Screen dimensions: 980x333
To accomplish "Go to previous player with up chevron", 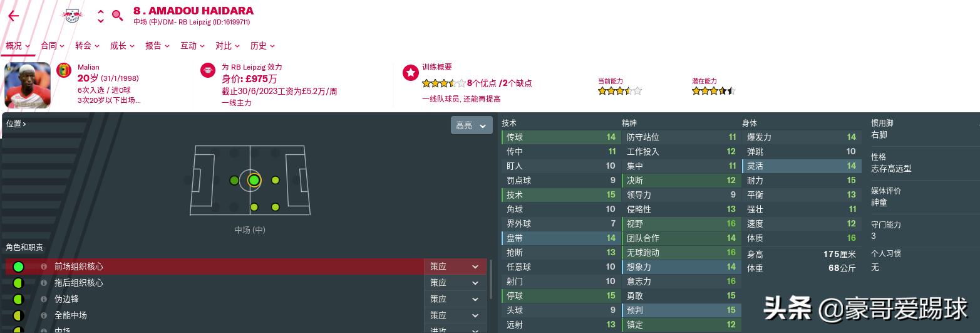I will point(101,12).
